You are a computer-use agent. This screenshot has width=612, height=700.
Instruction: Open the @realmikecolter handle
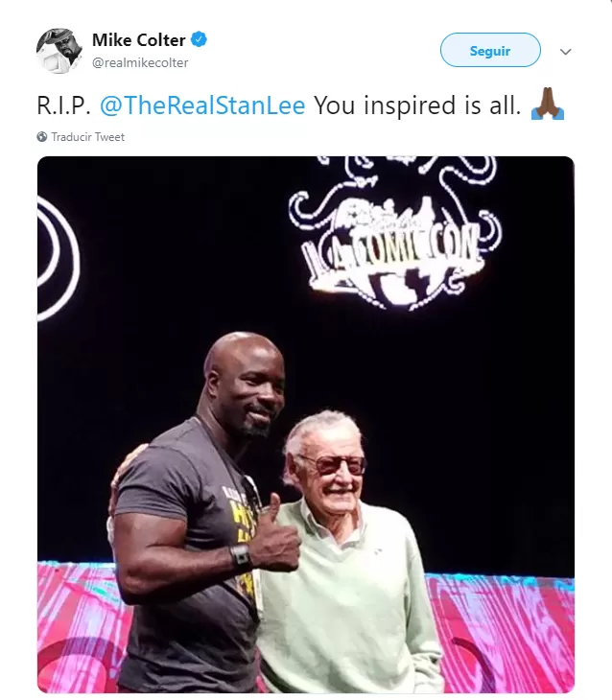[140, 62]
